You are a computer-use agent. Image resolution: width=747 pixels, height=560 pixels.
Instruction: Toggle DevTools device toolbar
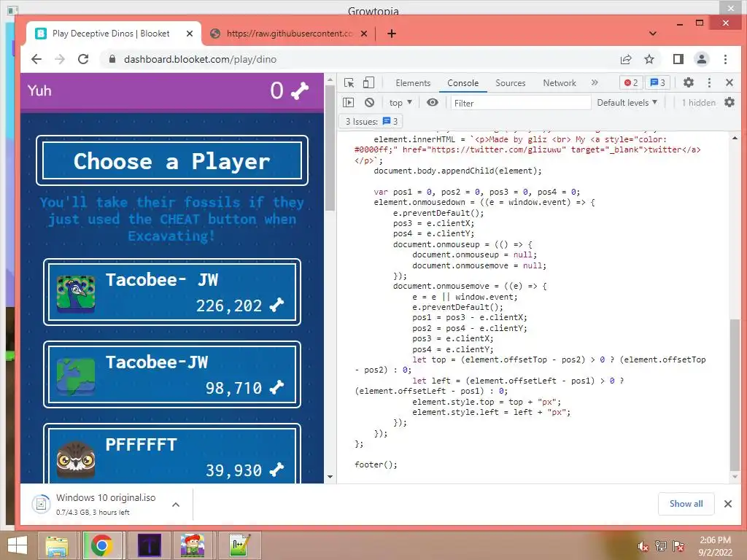[368, 83]
